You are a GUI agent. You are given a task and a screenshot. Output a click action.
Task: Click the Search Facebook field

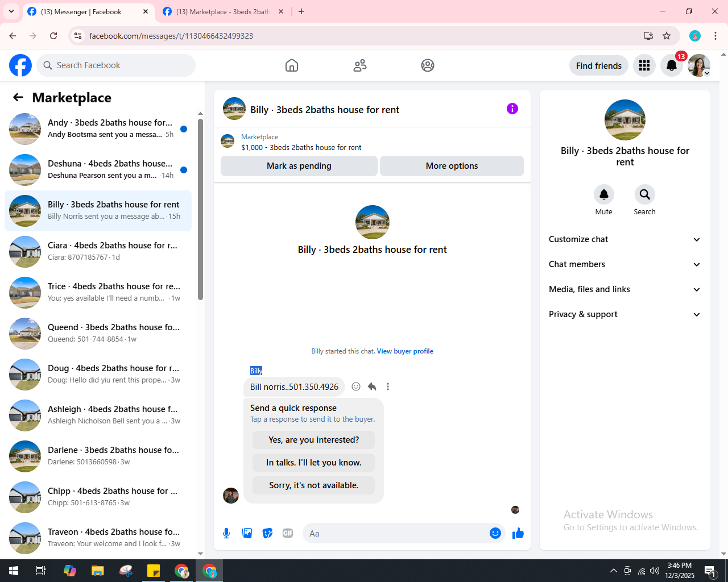point(116,65)
